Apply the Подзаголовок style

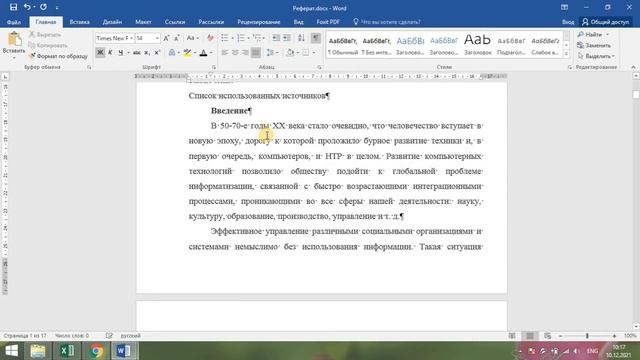tap(511, 45)
